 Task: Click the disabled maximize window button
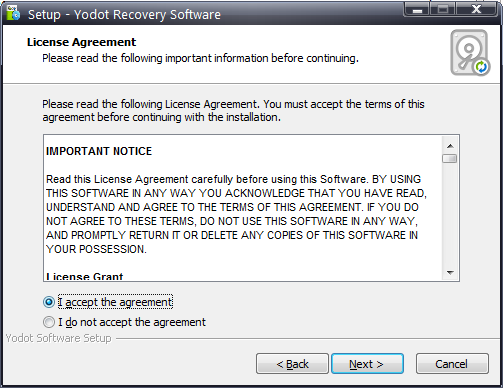[x=443, y=9]
